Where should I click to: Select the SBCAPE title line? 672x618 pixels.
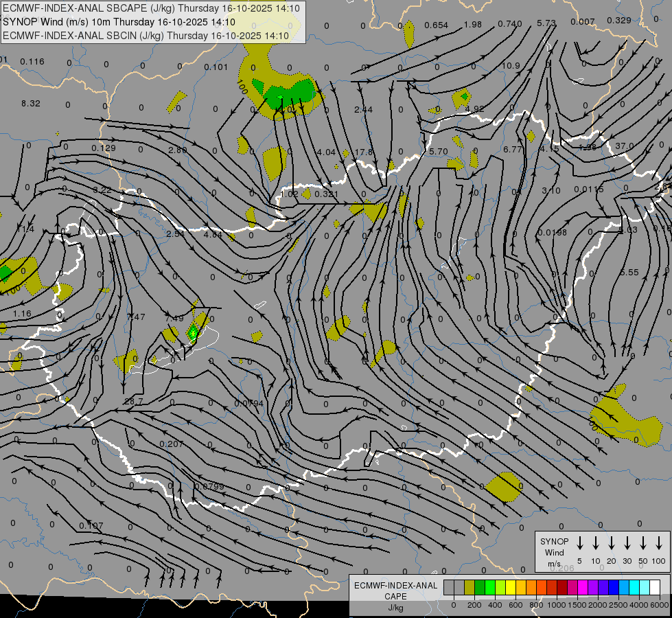click(151, 8)
